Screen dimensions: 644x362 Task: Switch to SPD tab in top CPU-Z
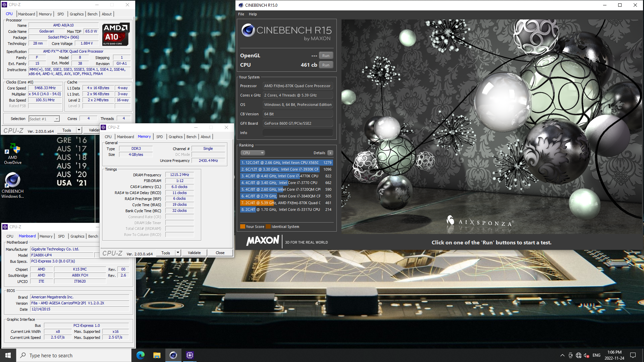(x=60, y=14)
